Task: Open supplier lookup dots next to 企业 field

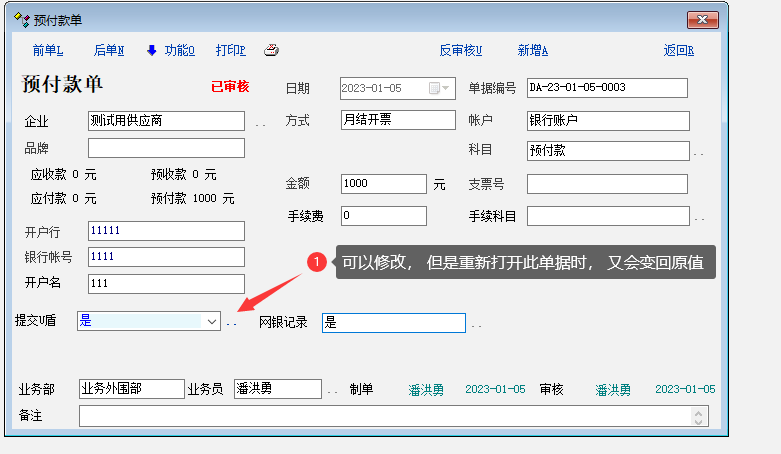Action: pos(260,124)
